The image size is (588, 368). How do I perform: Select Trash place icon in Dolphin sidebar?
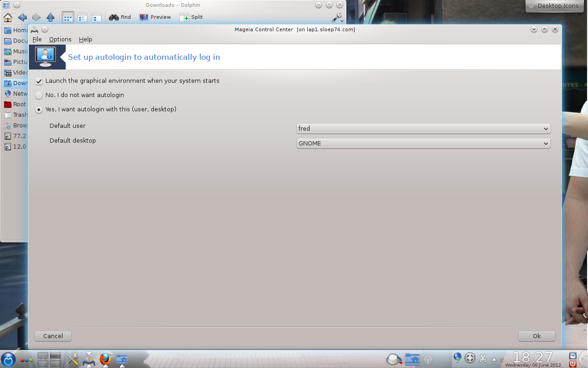(8, 115)
